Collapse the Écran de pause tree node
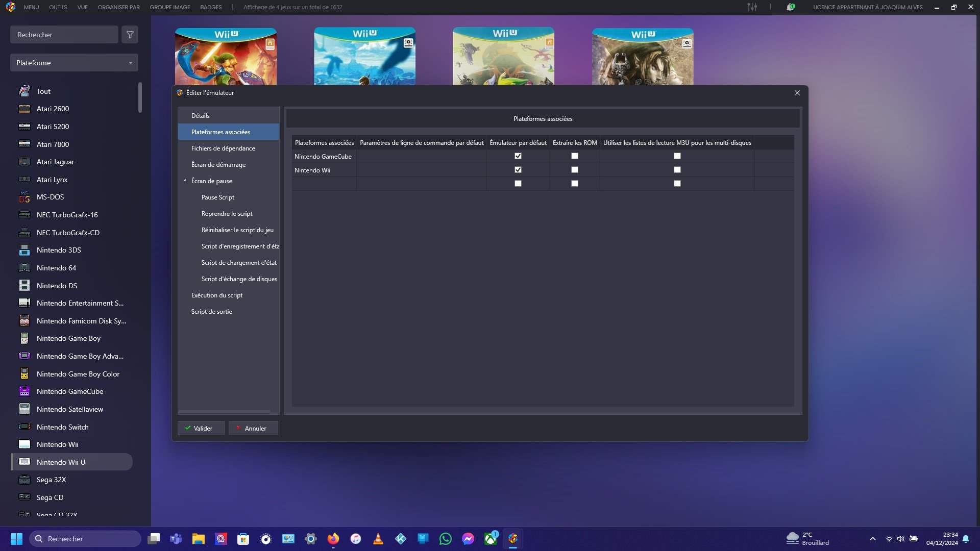 point(185,181)
